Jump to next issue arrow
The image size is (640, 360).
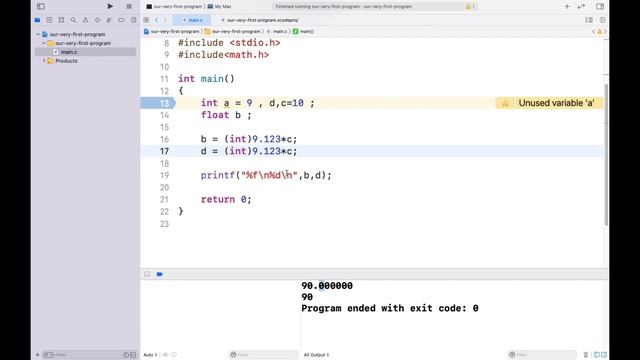tap(605, 31)
